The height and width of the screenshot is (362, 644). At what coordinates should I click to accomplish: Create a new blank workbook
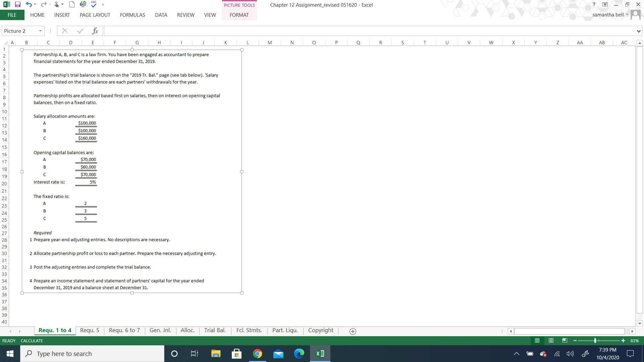click(x=71, y=4)
